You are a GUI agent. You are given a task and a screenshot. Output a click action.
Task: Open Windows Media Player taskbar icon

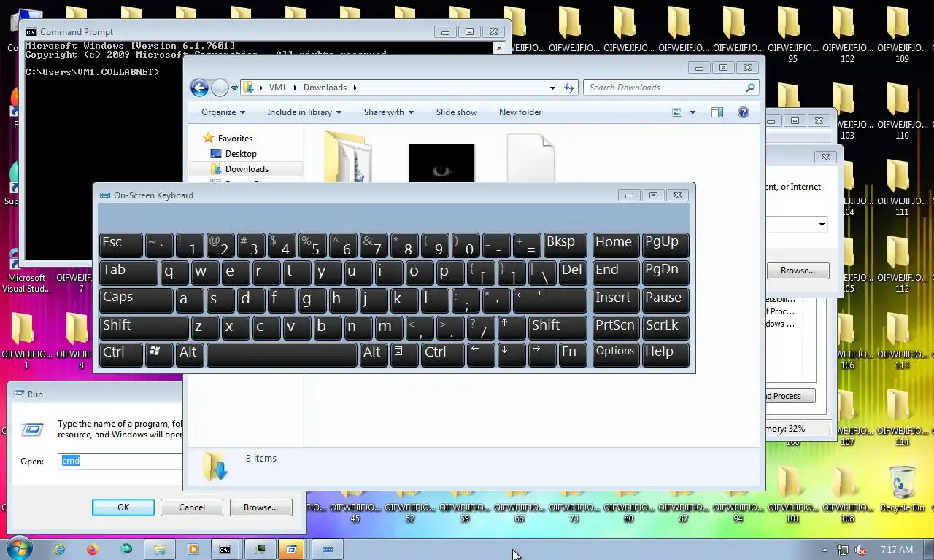(x=193, y=549)
